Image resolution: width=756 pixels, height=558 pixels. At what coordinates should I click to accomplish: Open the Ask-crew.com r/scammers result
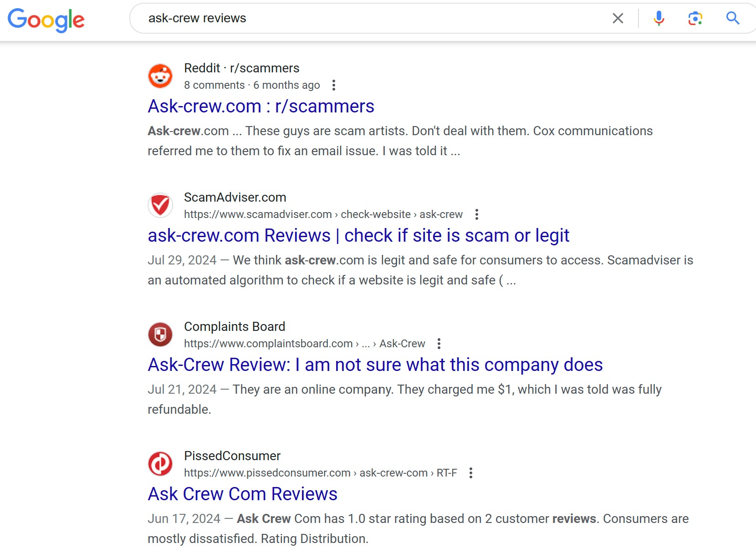point(261,106)
